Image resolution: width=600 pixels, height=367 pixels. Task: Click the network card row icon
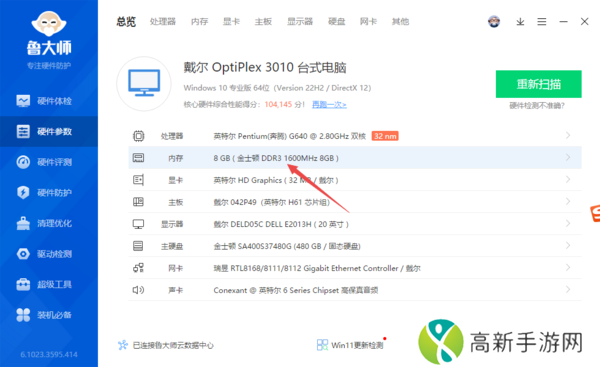[x=138, y=268]
